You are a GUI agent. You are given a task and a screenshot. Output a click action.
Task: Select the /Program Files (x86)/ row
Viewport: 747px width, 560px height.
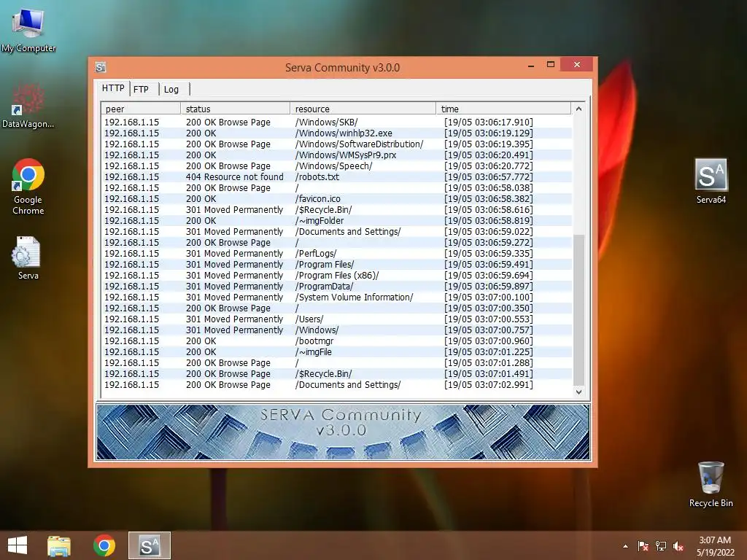337,275
